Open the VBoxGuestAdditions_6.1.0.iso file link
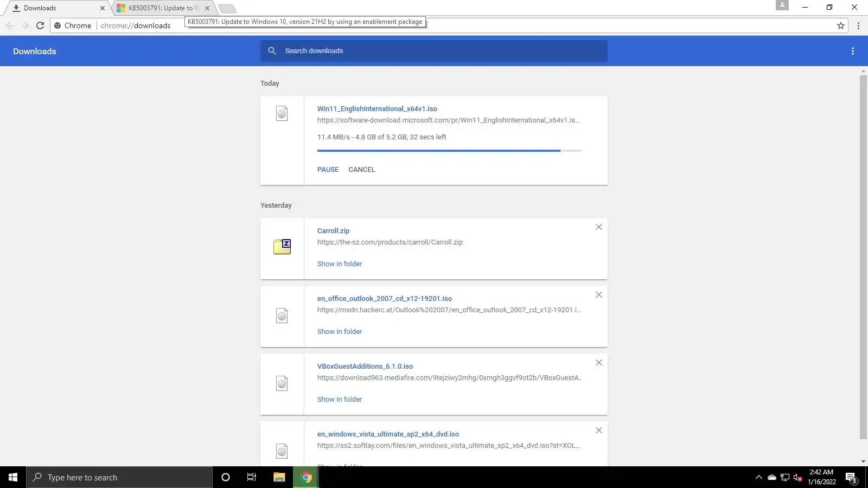 pos(365,367)
